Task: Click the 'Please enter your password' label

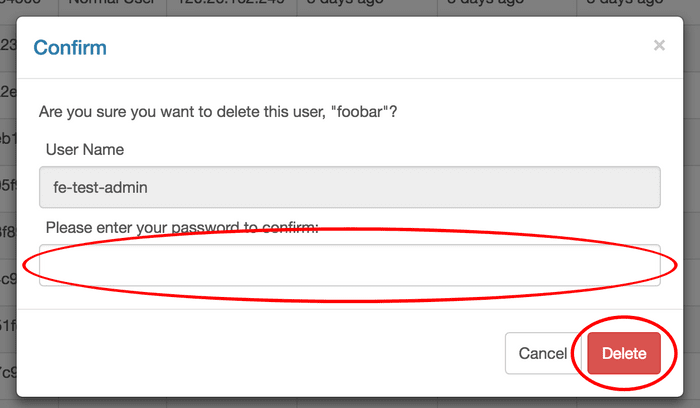Action: point(182,228)
